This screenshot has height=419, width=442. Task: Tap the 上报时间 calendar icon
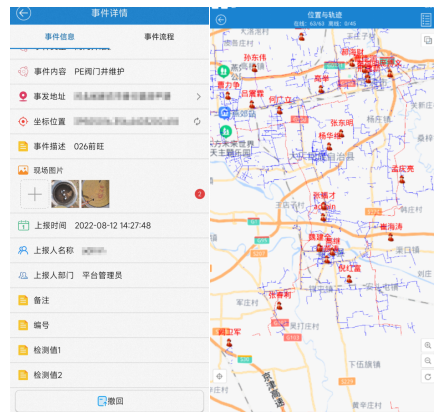[x=23, y=226]
